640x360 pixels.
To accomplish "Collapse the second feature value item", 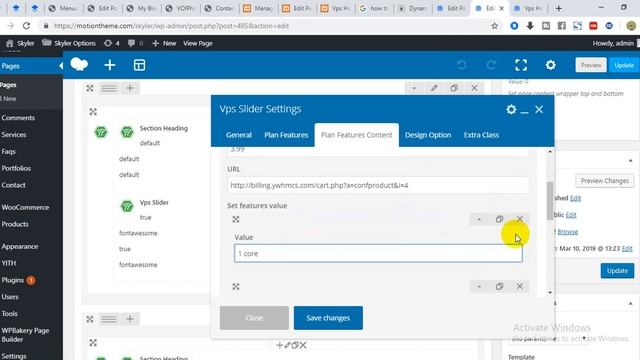I will 479,286.
